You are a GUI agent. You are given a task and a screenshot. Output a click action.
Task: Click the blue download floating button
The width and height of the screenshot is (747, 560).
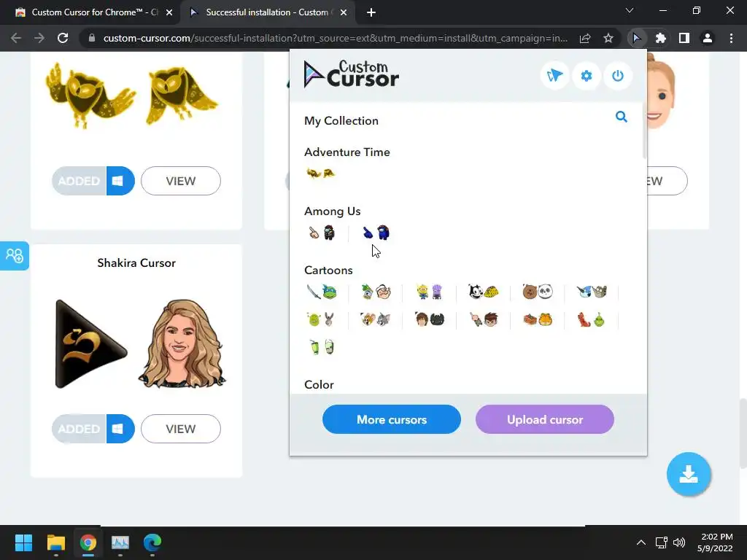coord(689,474)
